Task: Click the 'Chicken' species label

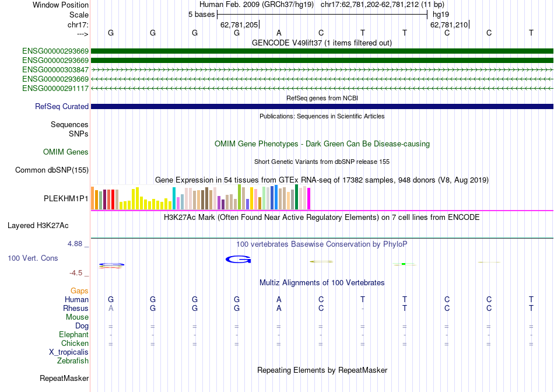Action: (75, 343)
